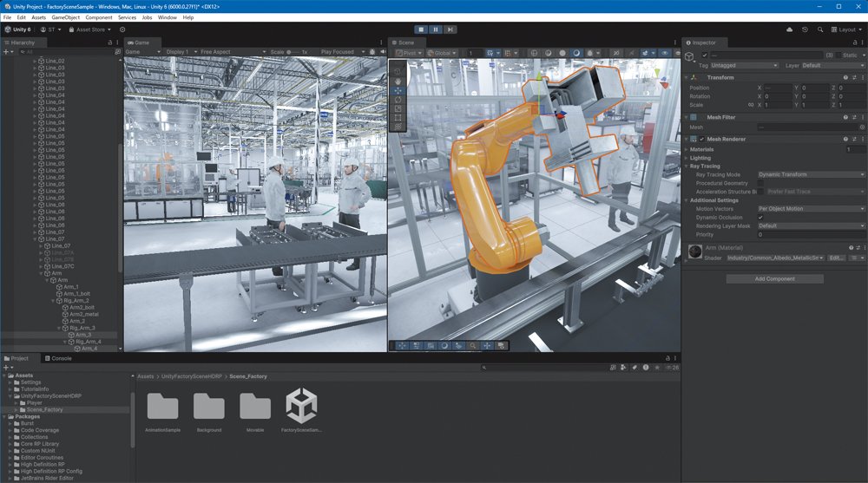Image resolution: width=868 pixels, height=483 pixels.
Task: Collapse the Rig_Arm_2 tree item
Action: point(53,300)
